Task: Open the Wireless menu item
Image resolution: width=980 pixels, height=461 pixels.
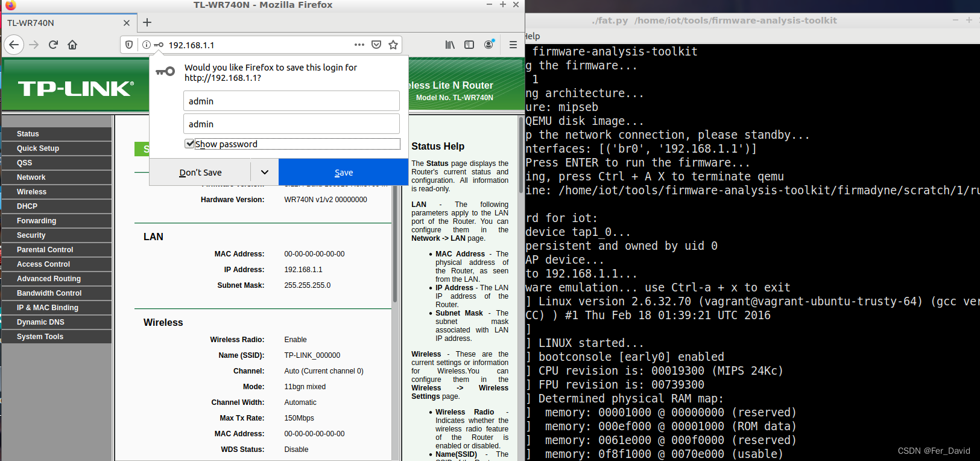Action: coord(56,192)
